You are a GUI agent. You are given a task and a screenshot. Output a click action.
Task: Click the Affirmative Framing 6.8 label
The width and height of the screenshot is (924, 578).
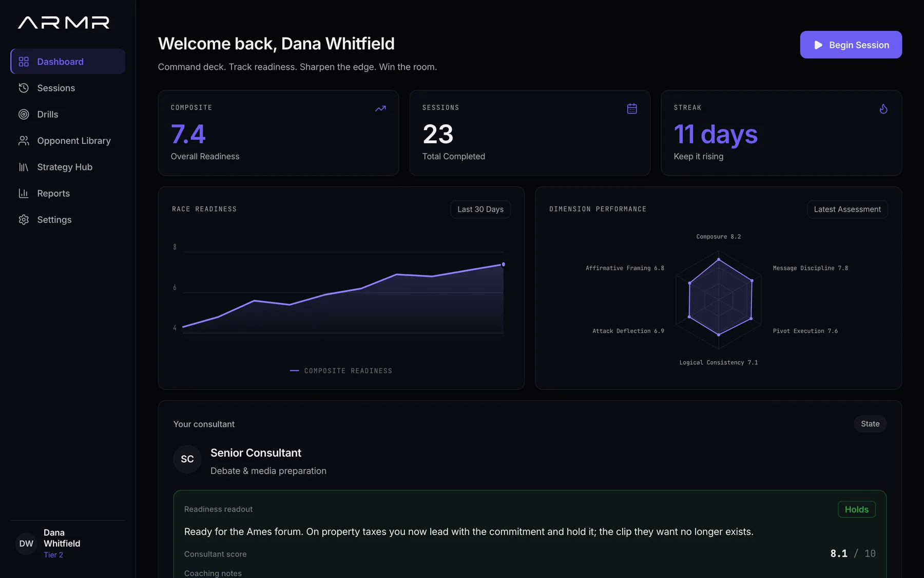click(625, 268)
